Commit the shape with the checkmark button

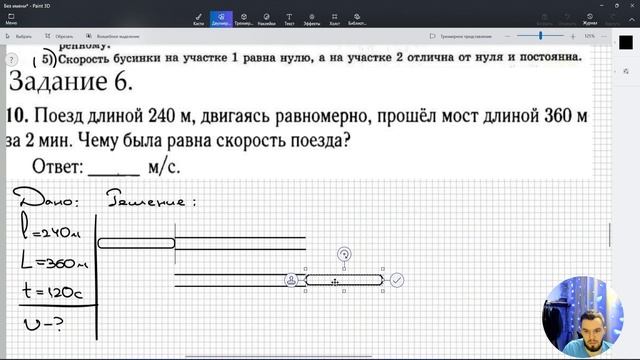pos(397,280)
